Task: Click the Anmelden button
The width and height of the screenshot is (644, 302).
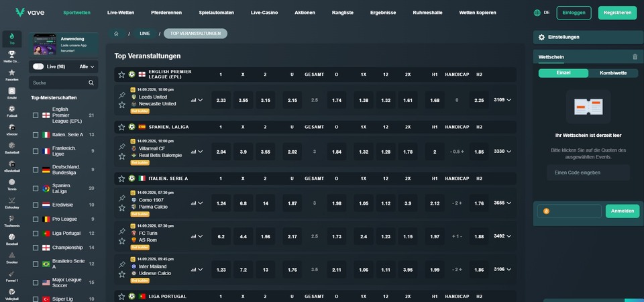Action: tap(623, 211)
